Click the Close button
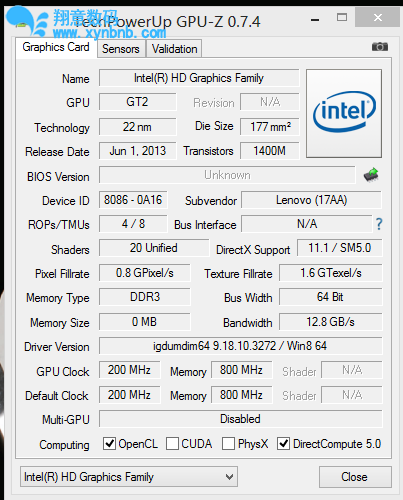 (x=355, y=477)
